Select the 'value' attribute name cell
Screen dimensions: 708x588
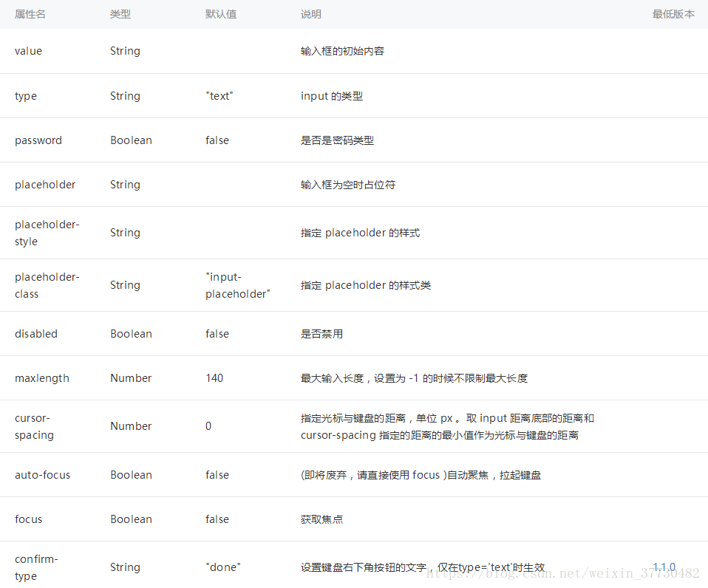click(28, 51)
